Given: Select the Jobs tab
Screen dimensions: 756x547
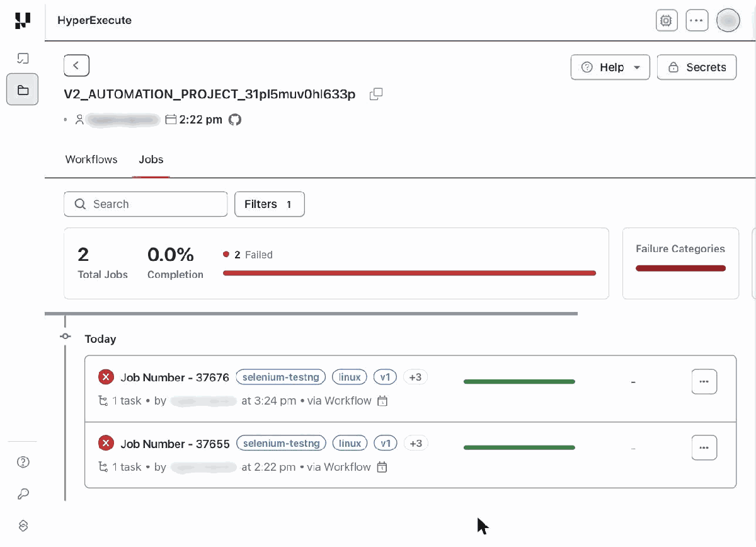Looking at the screenshot, I should pos(151,159).
